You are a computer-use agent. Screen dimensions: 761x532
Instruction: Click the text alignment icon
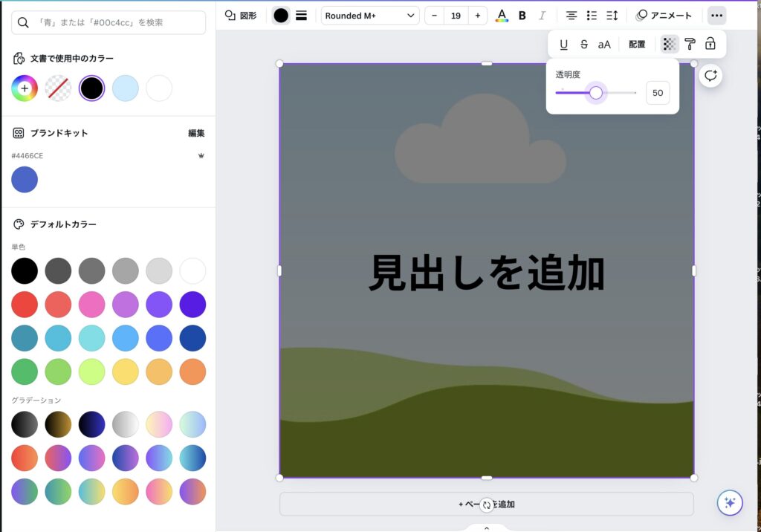click(x=571, y=16)
